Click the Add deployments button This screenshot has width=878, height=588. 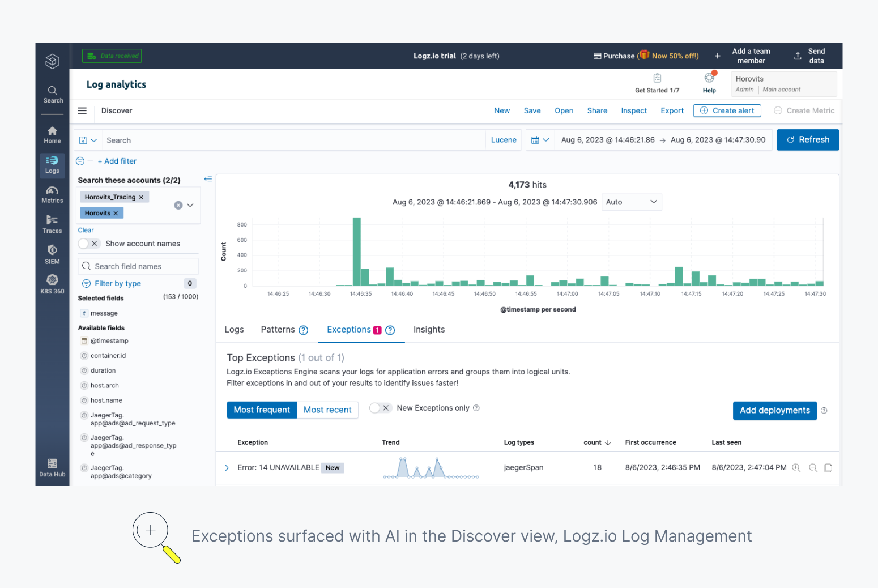(x=774, y=411)
